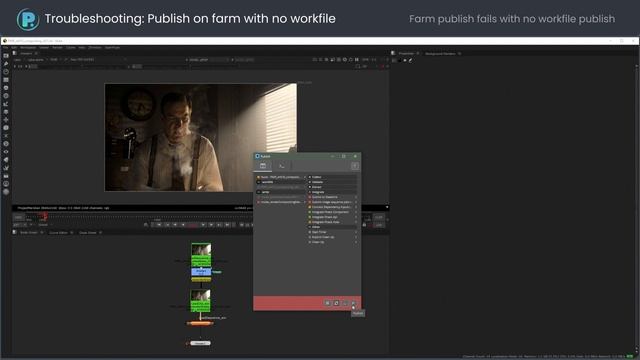The image size is (640, 360).
Task: Open the Edit menu in Nuke
Action: pyautogui.click(x=14, y=48)
